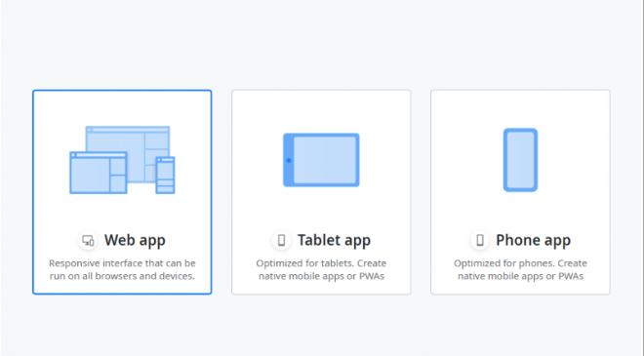Click the large blue tablet illustration
This screenshot has height=356, width=644.
click(x=321, y=160)
